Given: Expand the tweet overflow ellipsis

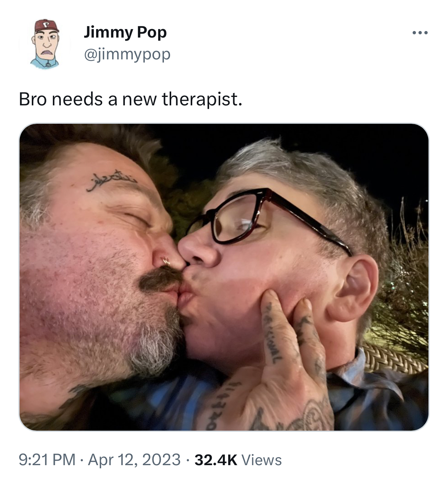Looking at the screenshot, I should point(420,33).
